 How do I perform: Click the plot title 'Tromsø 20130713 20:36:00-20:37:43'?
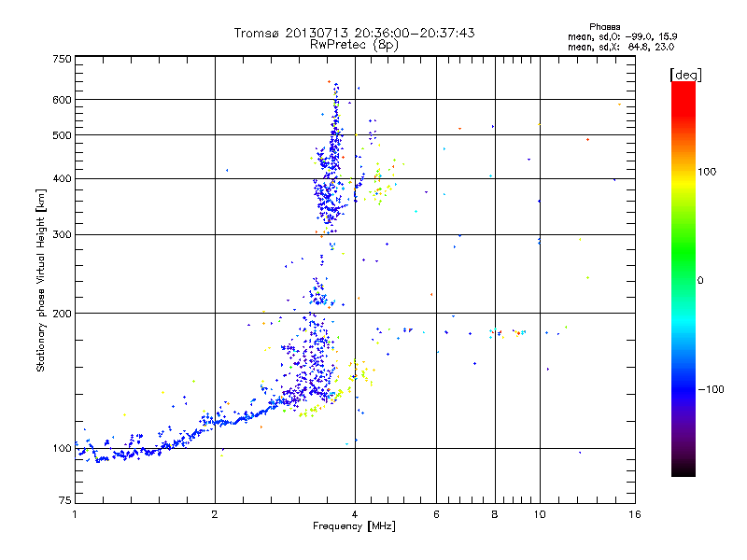click(354, 33)
